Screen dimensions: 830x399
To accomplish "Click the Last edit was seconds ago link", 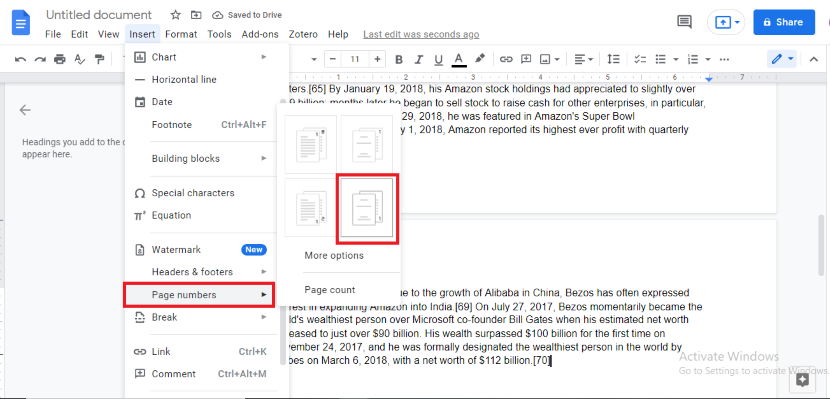I will click(x=421, y=34).
